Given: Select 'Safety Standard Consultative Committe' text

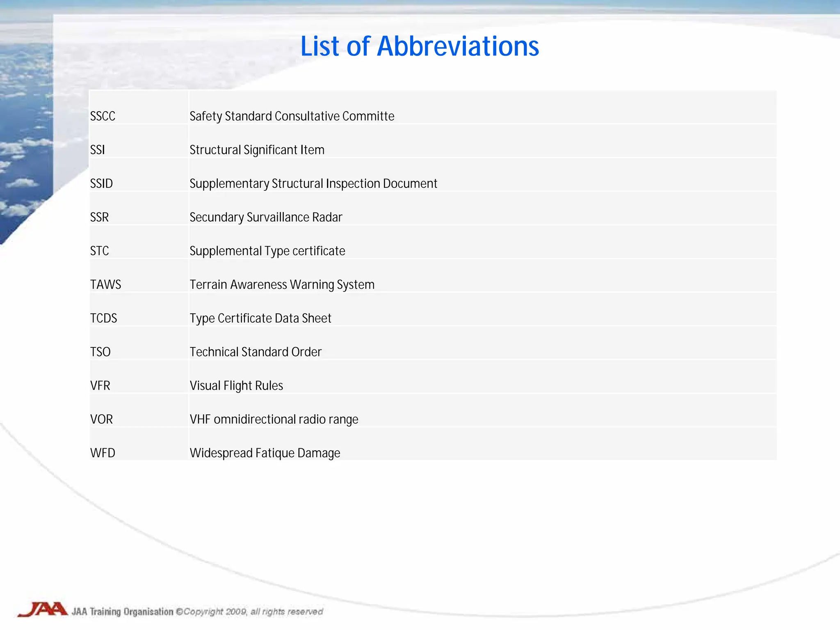Looking at the screenshot, I should coord(292,116).
